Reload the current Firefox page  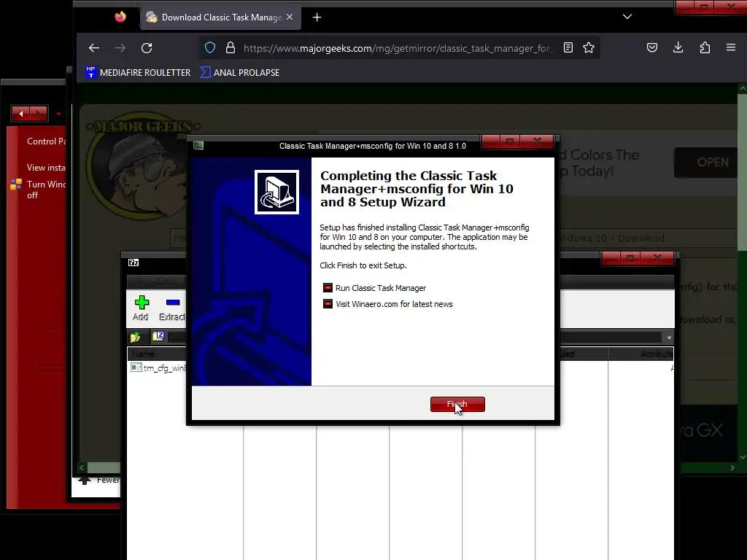click(x=147, y=47)
